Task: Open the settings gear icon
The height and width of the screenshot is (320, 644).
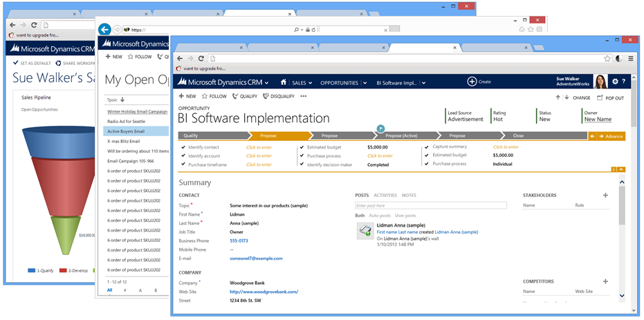Action: pos(615,82)
